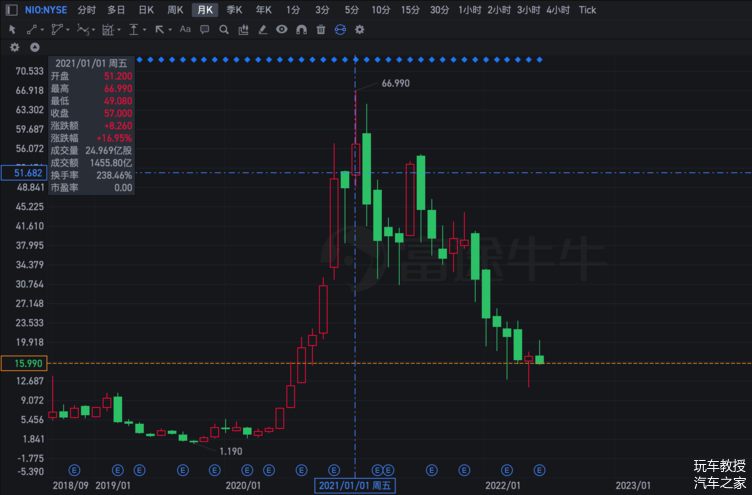Viewport: 752px width, 495px height.
Task: Switch to 周K weekly chart tab
Action: [x=175, y=10]
